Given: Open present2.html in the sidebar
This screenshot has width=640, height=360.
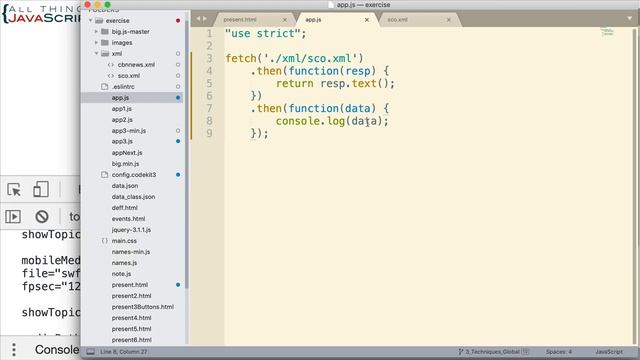Looking at the screenshot, I should point(131,296).
